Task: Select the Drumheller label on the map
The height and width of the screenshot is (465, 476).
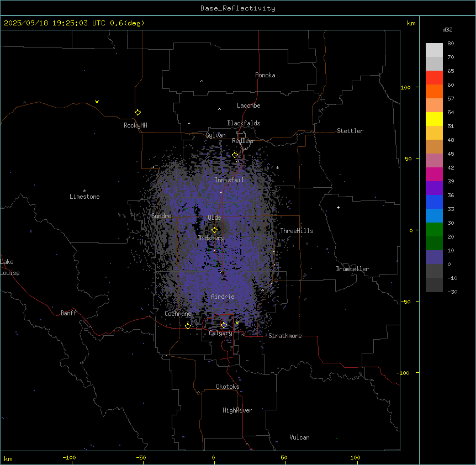Action: [352, 269]
